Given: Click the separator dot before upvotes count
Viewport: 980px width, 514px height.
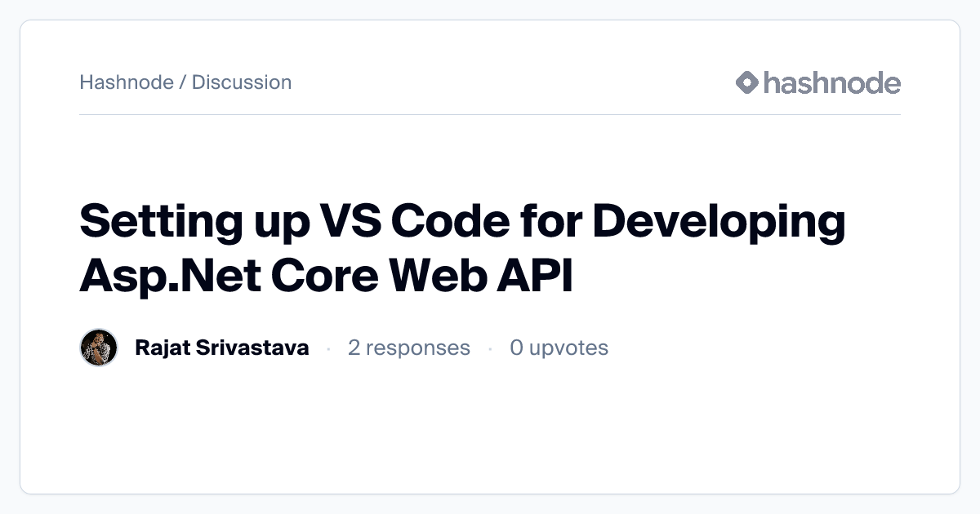Looking at the screenshot, I should 491,348.
